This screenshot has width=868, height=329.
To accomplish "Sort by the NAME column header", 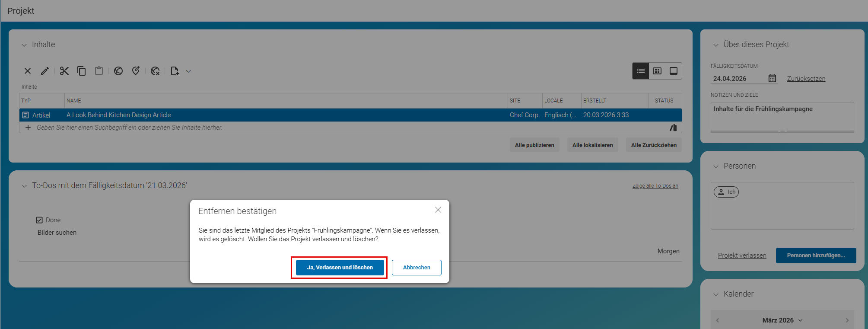I will tap(286, 101).
